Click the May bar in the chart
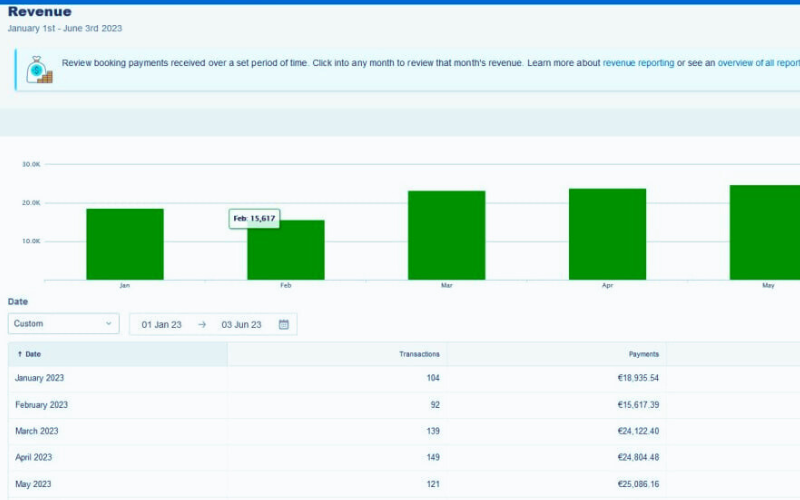Image resolution: width=800 pixels, height=500 pixels. 765,232
